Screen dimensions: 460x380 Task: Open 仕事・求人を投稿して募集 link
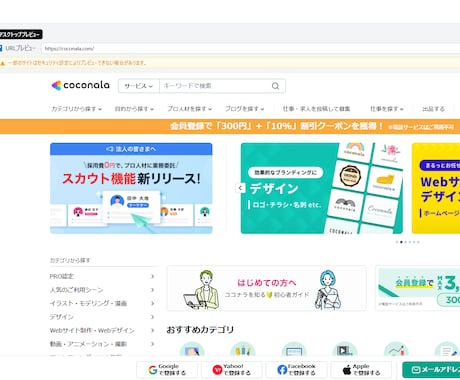(x=316, y=109)
